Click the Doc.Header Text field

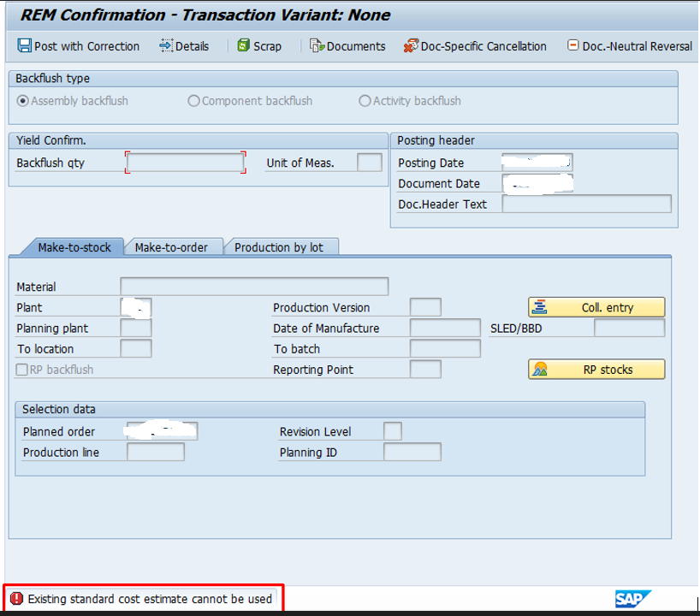coord(586,204)
